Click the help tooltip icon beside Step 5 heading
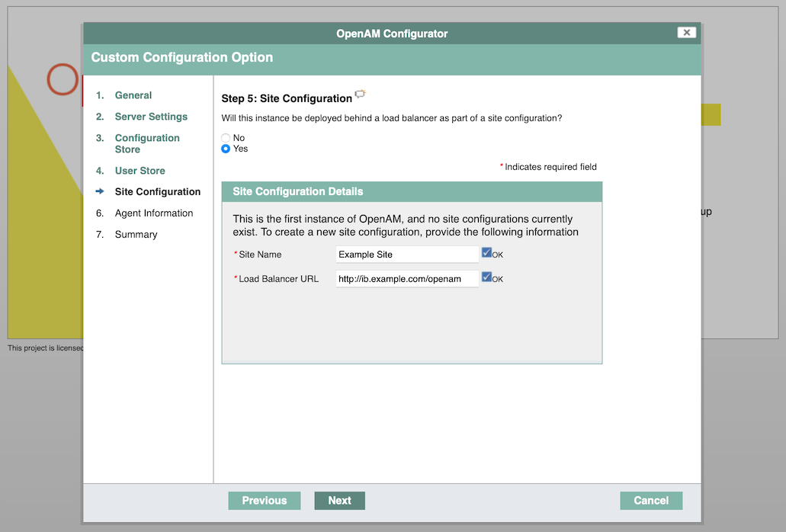This screenshot has width=786, height=532. 361,94
